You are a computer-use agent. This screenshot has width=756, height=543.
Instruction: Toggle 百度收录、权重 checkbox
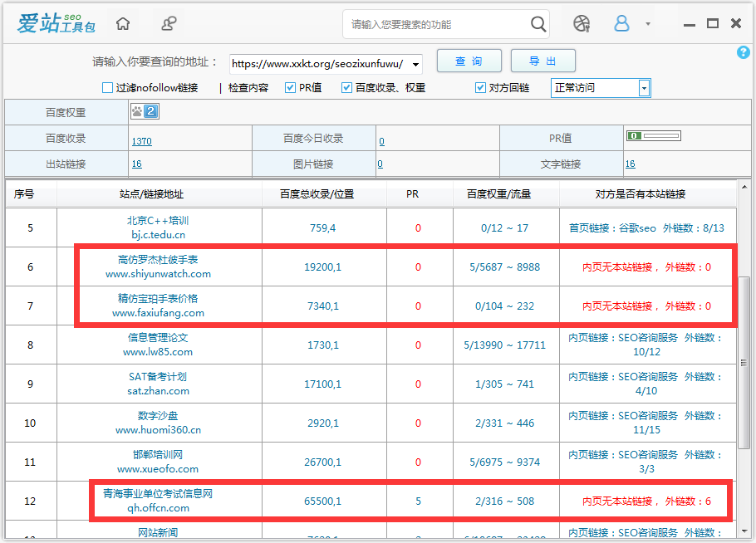point(346,88)
